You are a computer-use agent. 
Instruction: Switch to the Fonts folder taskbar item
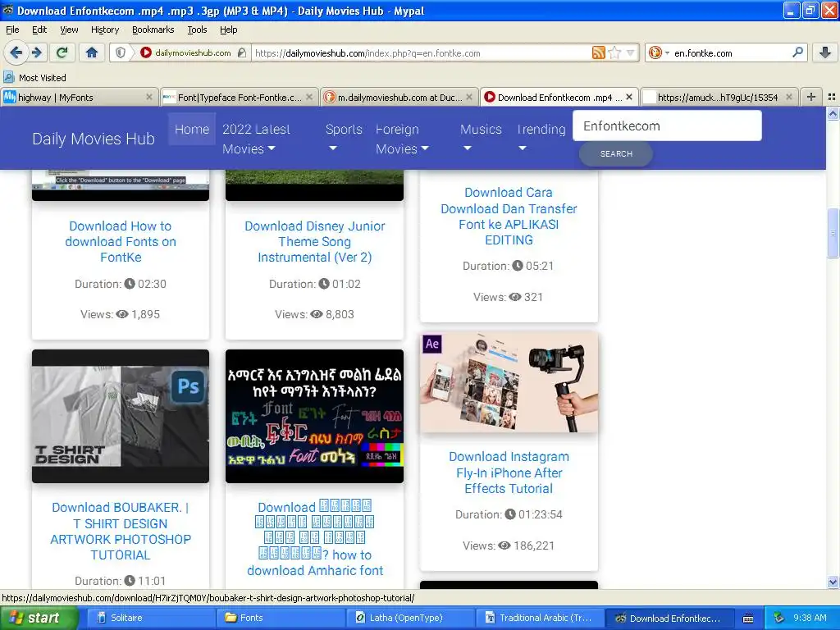click(x=281, y=618)
